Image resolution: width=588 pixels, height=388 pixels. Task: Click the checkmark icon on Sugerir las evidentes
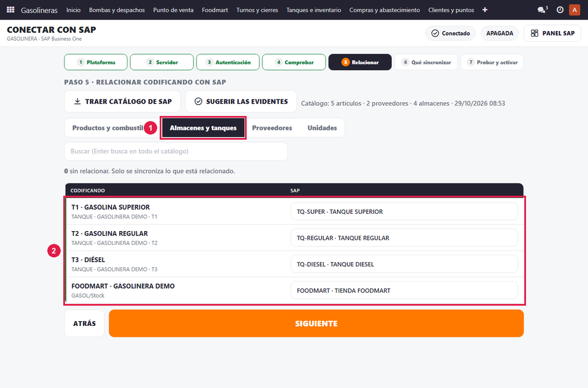click(x=198, y=101)
